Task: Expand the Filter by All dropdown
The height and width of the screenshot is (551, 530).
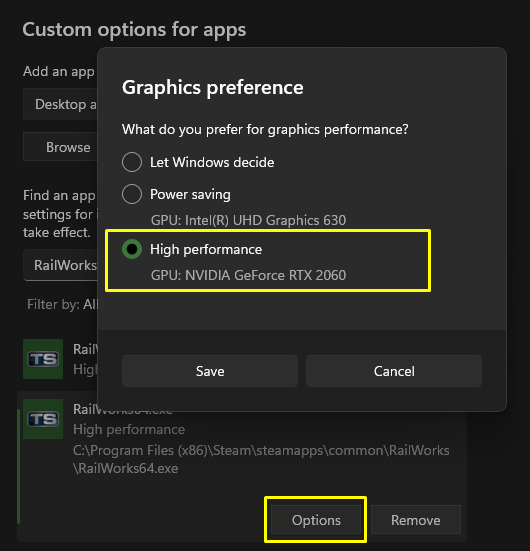Action: pyautogui.click(x=63, y=304)
